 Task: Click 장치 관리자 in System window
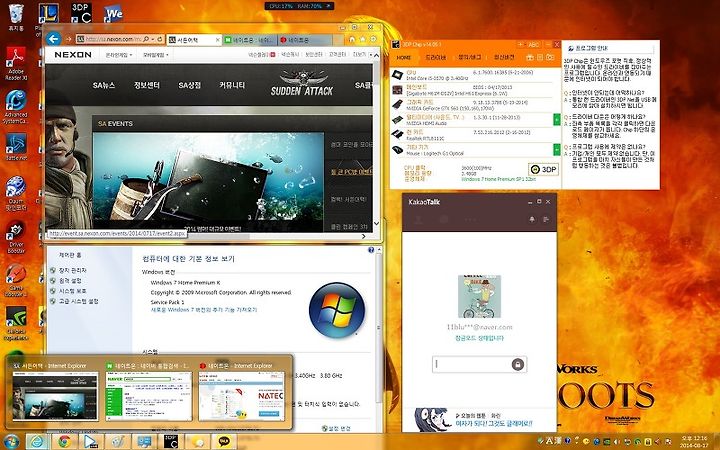point(73,270)
